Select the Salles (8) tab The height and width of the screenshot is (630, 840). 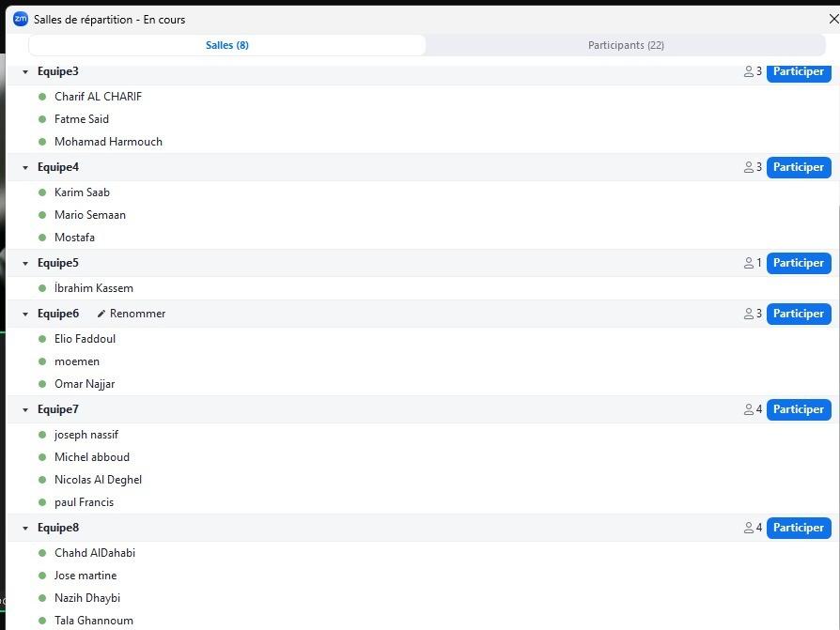click(227, 45)
